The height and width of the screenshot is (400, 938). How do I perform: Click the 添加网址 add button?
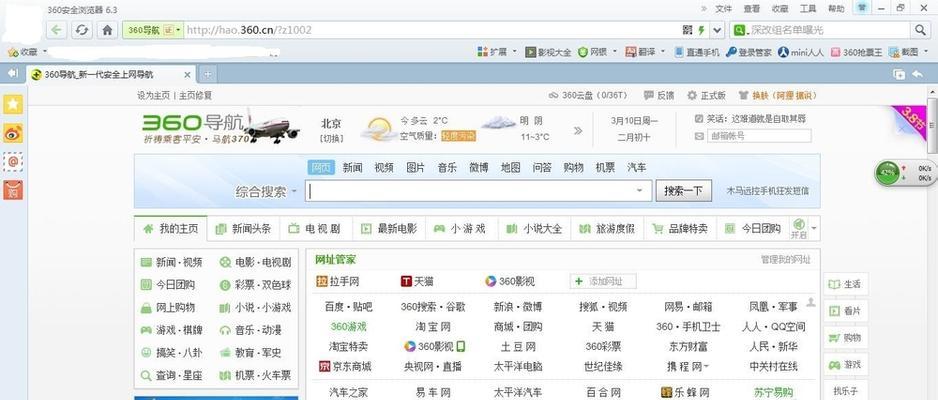coord(603,281)
